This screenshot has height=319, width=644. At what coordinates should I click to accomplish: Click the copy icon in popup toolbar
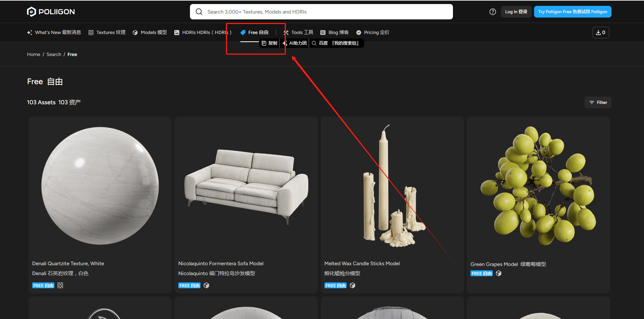coord(264,43)
